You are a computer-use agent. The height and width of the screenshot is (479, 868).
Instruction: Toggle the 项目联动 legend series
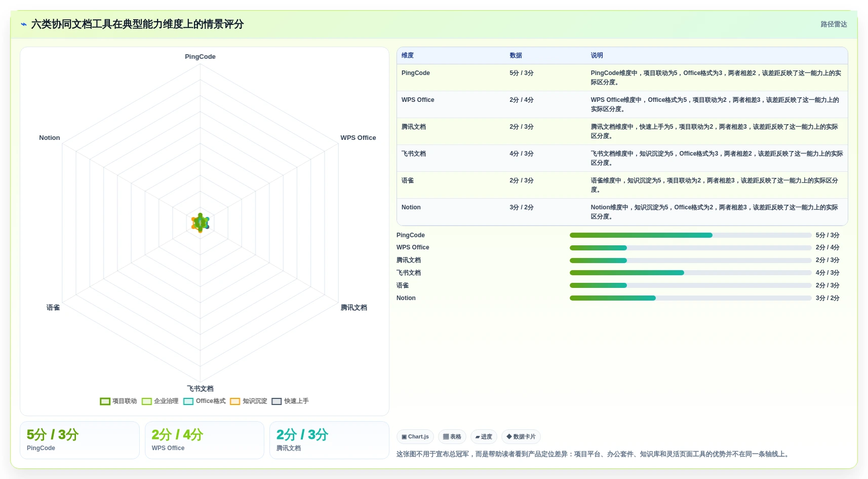coord(119,401)
